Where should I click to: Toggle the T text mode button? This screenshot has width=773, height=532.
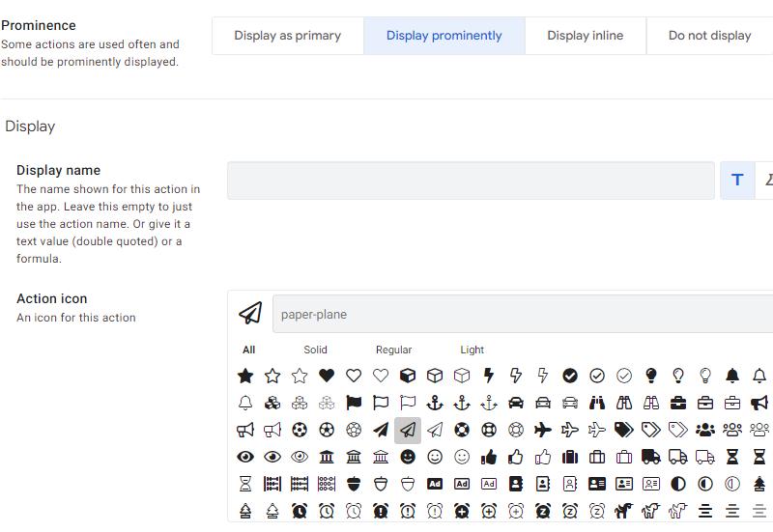click(x=737, y=181)
